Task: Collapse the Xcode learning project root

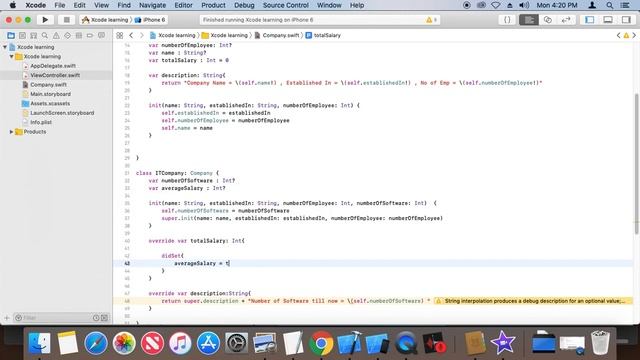Action: pos(5,47)
